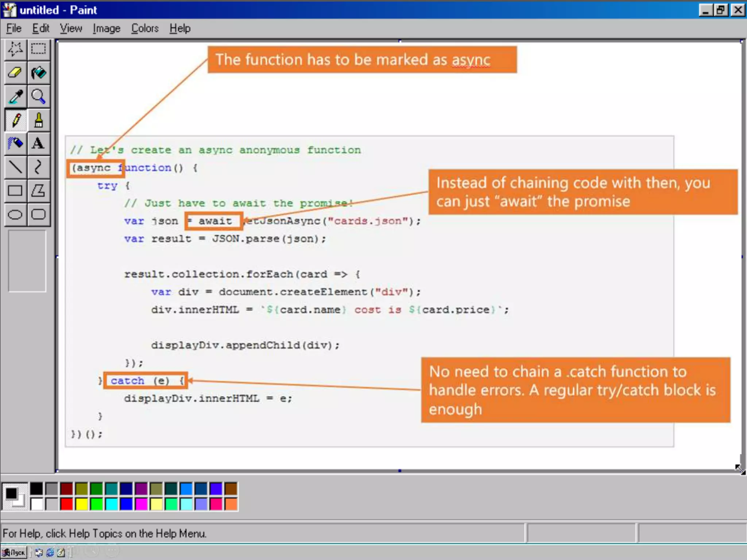Click the canvas bottom-right resize handle

pyautogui.click(x=742, y=471)
